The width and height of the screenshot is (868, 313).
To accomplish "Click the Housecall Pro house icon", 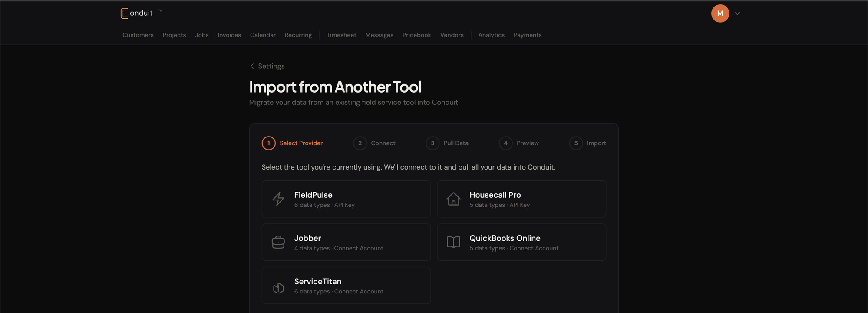I will coord(454,199).
